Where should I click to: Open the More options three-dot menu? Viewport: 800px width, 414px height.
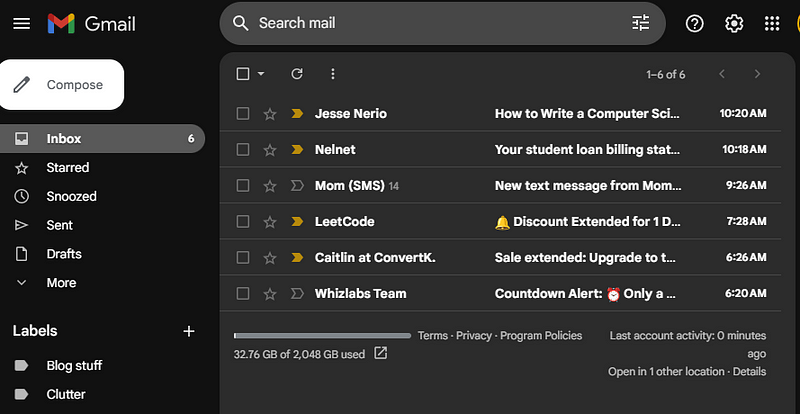333,74
